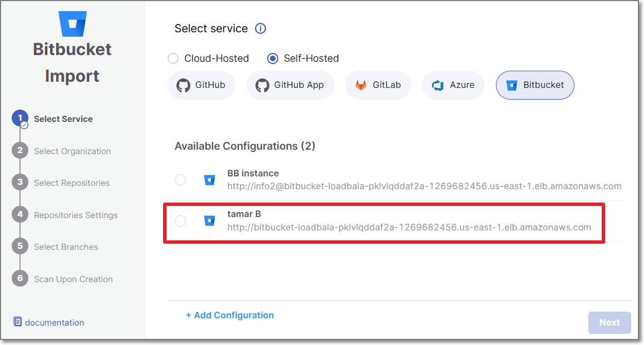The height and width of the screenshot is (345, 644).
Task: Choose the BB instance configuration radio
Action: pos(180,180)
